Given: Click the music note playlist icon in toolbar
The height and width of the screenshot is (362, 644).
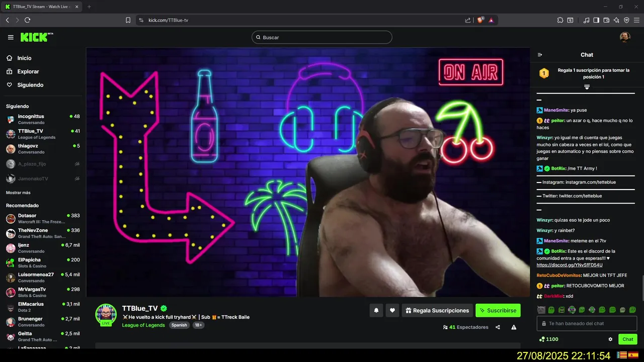Looking at the screenshot, I should (586, 20).
